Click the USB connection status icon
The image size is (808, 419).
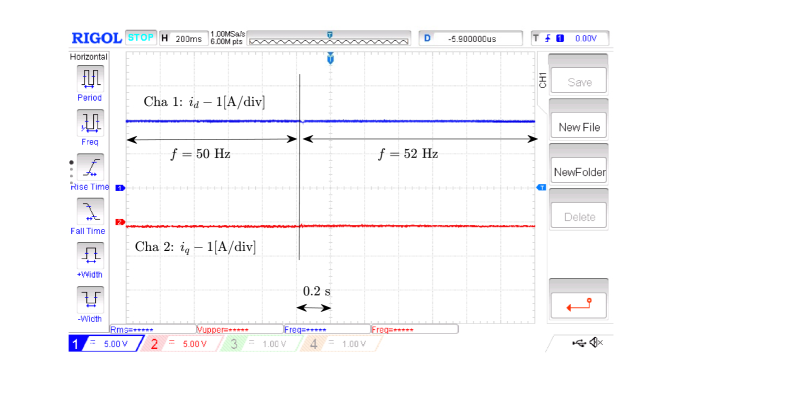click(x=579, y=343)
